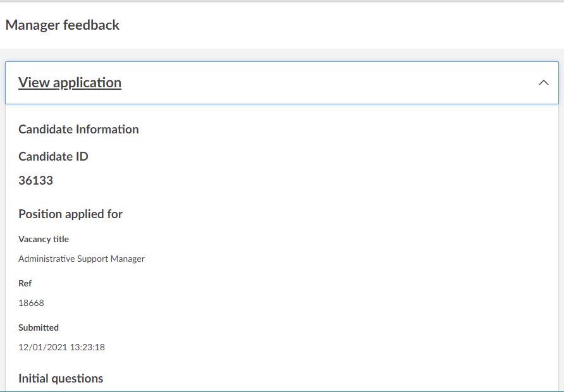Viewport: 564px width, 392px height.
Task: Click the Manager feedback heading
Action: (x=63, y=25)
